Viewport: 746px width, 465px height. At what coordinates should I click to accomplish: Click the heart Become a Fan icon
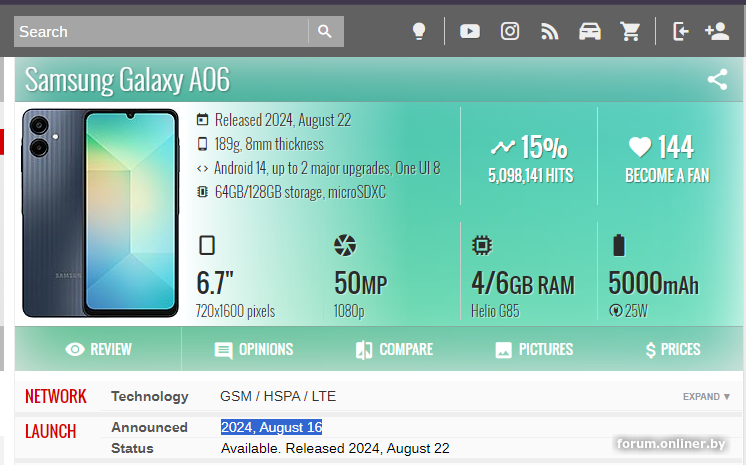coord(640,147)
